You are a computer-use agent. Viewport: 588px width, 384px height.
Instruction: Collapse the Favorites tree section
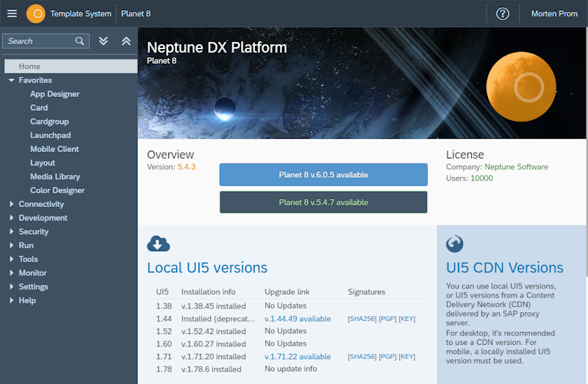12,80
